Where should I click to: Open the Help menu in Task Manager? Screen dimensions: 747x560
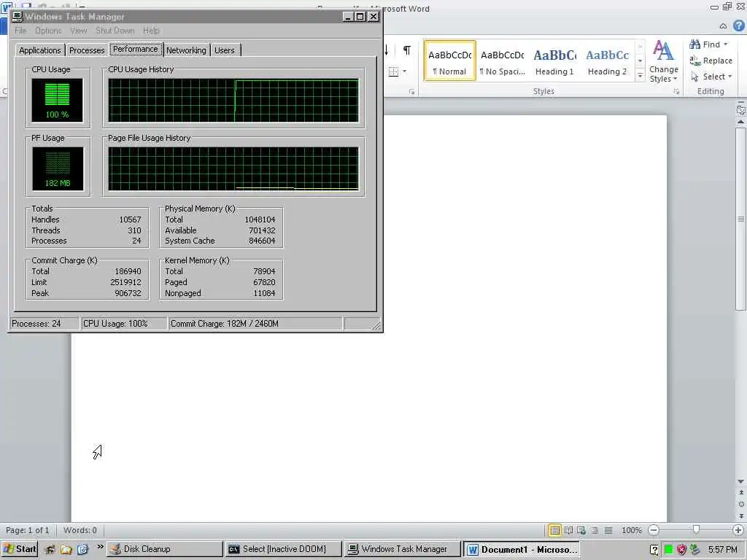point(151,31)
